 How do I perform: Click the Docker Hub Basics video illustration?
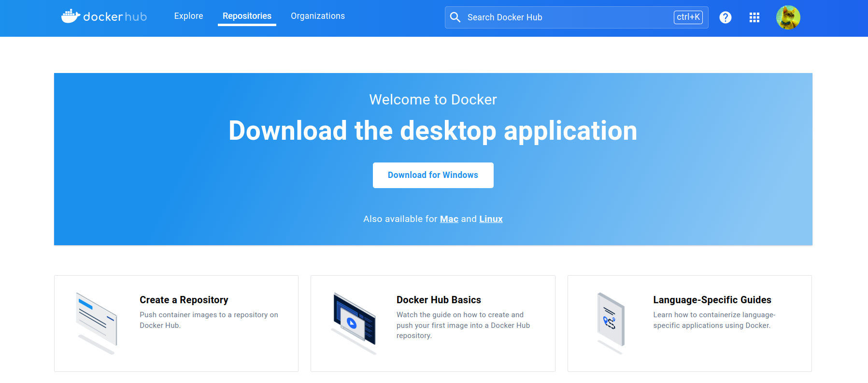click(x=354, y=323)
